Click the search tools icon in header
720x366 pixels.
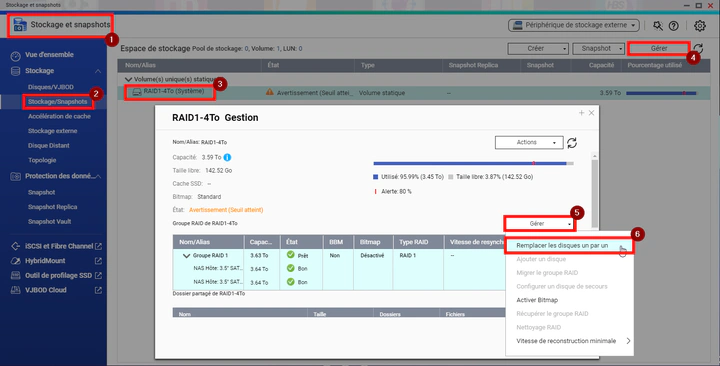tap(658, 26)
